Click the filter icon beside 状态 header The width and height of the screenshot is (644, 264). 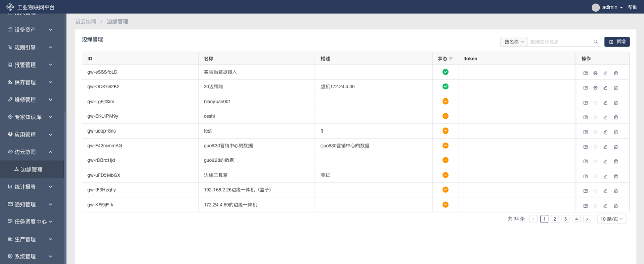(x=451, y=59)
